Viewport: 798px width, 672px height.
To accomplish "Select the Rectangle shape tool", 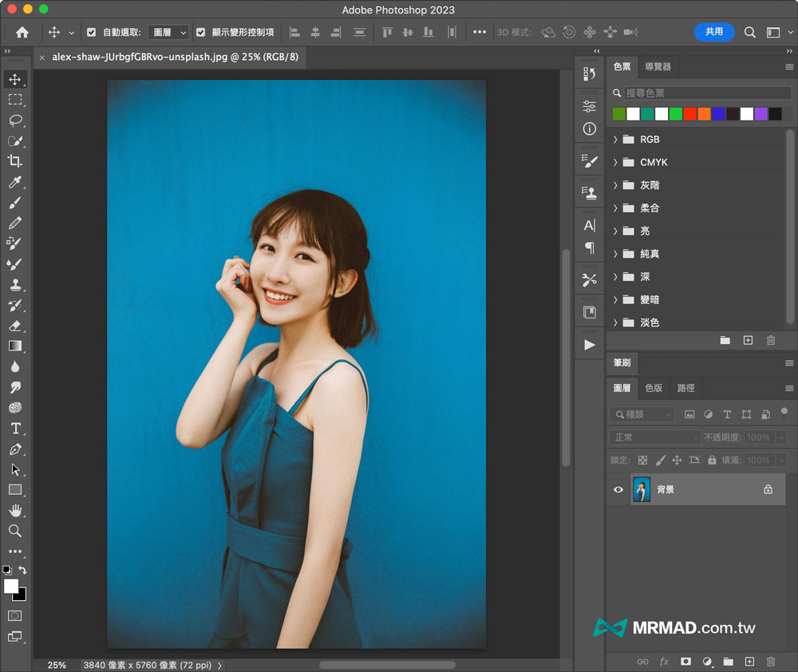I will 15,490.
